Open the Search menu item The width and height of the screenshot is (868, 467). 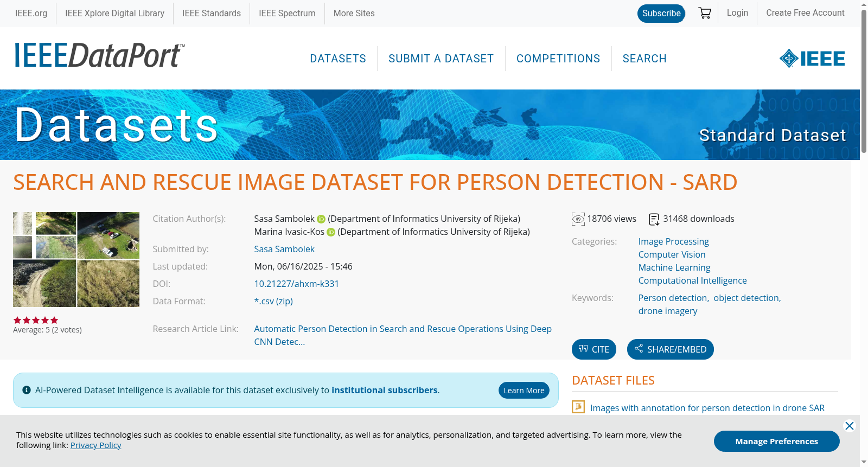(x=644, y=59)
